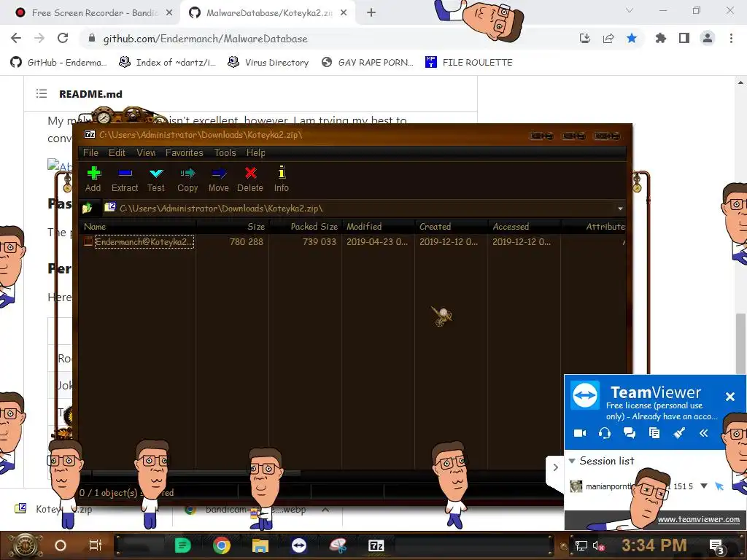Sort by Created column header

[x=451, y=227]
